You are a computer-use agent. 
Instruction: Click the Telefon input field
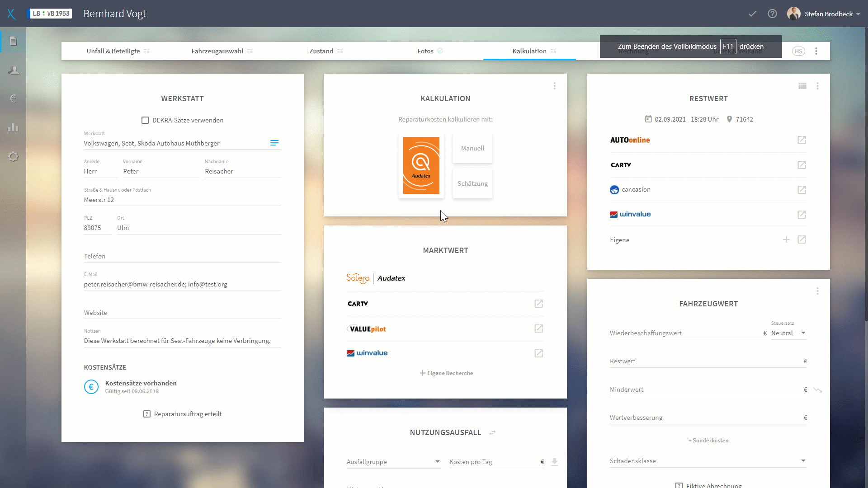pos(182,256)
